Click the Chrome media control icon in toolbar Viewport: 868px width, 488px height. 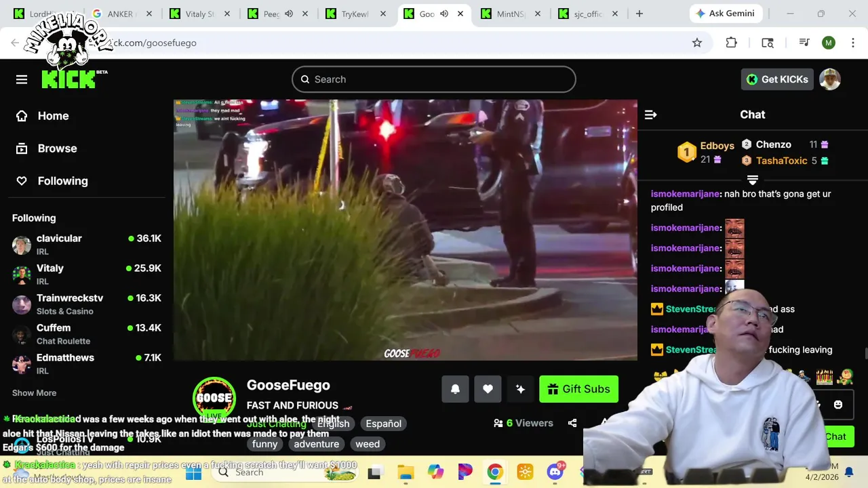804,43
